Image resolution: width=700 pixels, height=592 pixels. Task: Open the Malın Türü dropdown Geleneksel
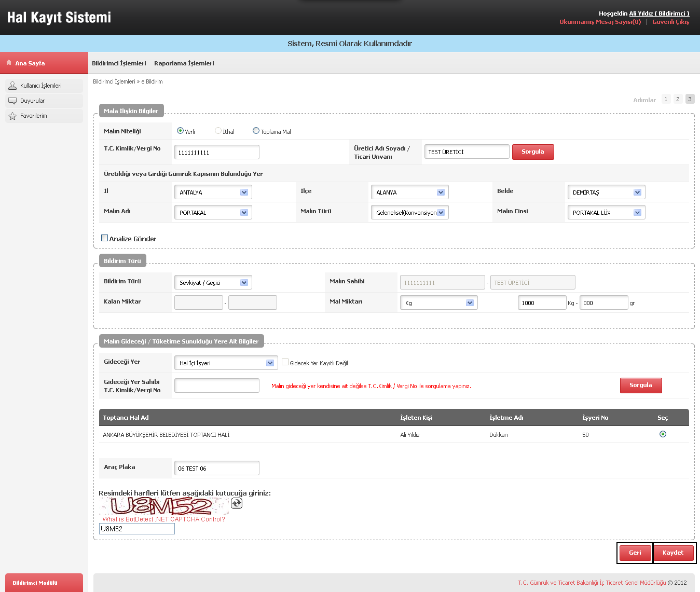pos(409,212)
